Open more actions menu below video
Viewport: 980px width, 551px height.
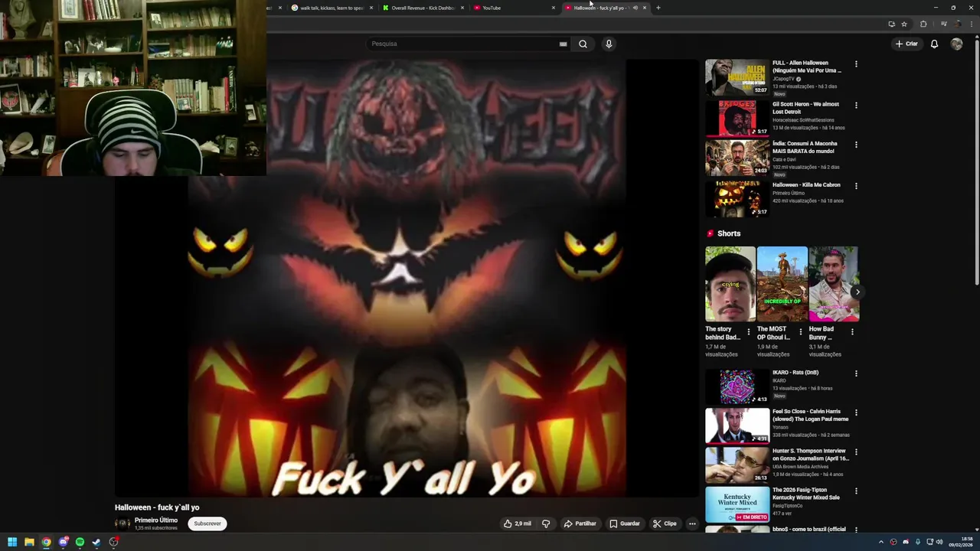coord(692,523)
